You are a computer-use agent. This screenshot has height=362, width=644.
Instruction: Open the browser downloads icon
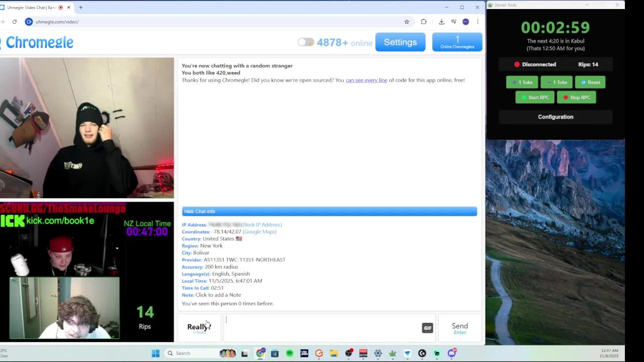pyautogui.click(x=441, y=22)
